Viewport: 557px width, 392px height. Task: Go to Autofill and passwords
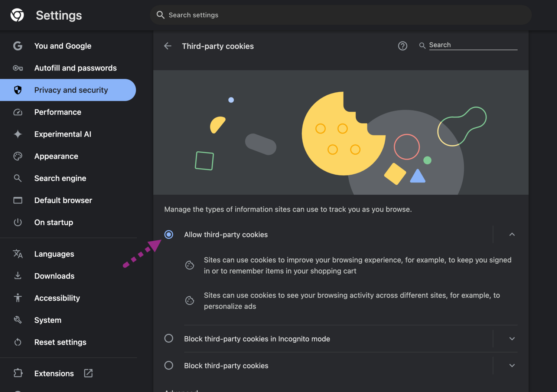coord(75,68)
